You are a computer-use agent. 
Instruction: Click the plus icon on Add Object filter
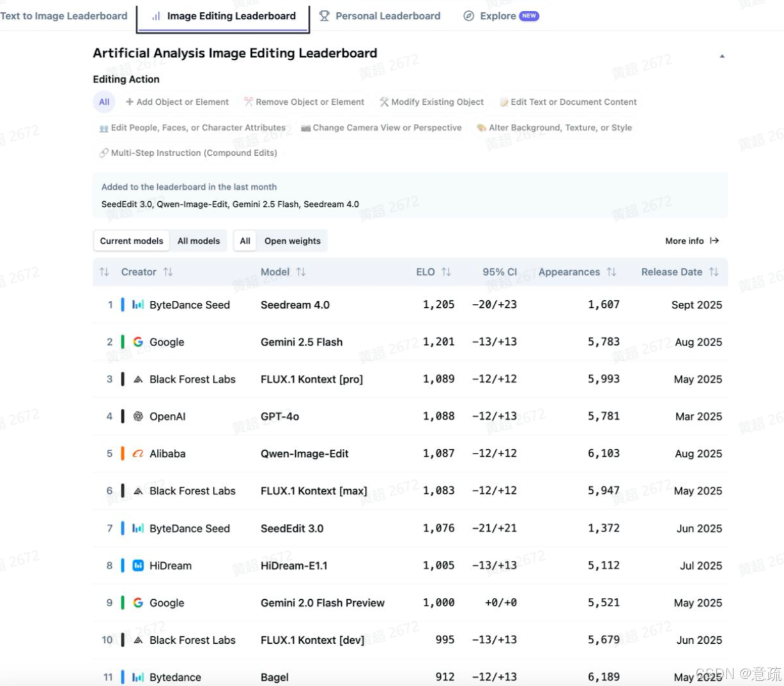tap(130, 102)
